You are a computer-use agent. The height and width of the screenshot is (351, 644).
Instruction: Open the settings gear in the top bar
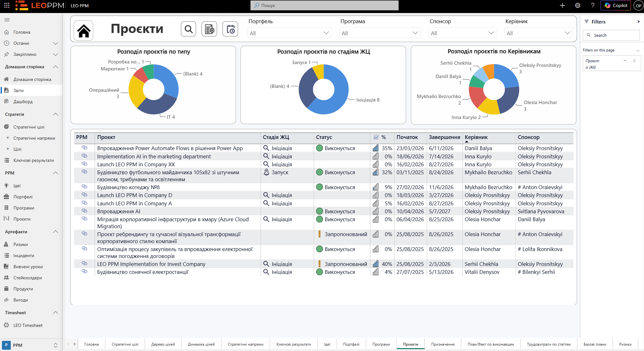[578, 5]
